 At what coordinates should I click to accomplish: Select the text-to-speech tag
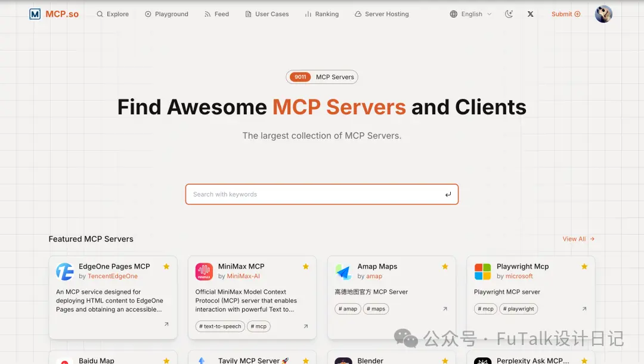point(220,326)
